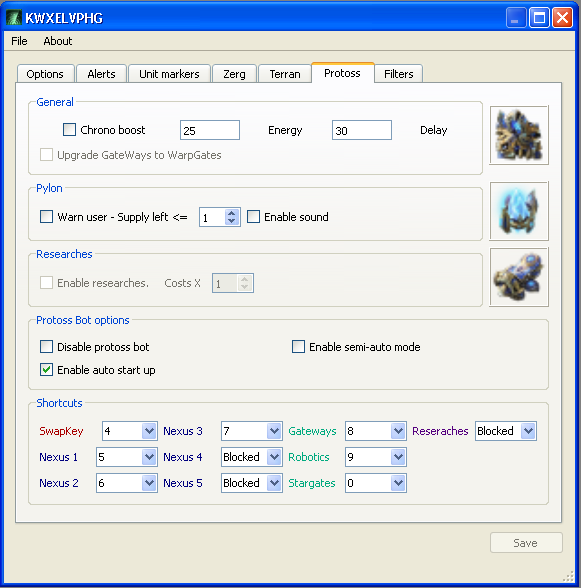Click the Delay input field with 30
Screen dimensions: 581x588
pyautogui.click(x=362, y=130)
